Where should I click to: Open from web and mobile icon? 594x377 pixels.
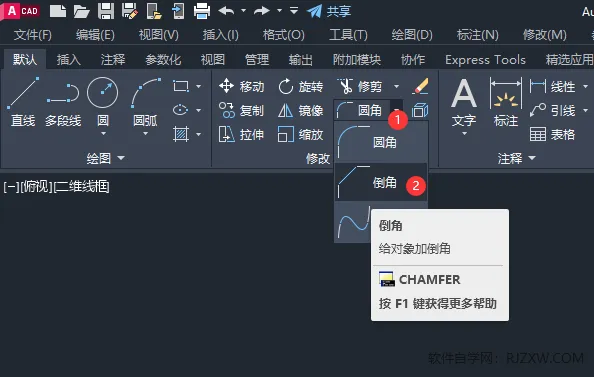(154, 11)
